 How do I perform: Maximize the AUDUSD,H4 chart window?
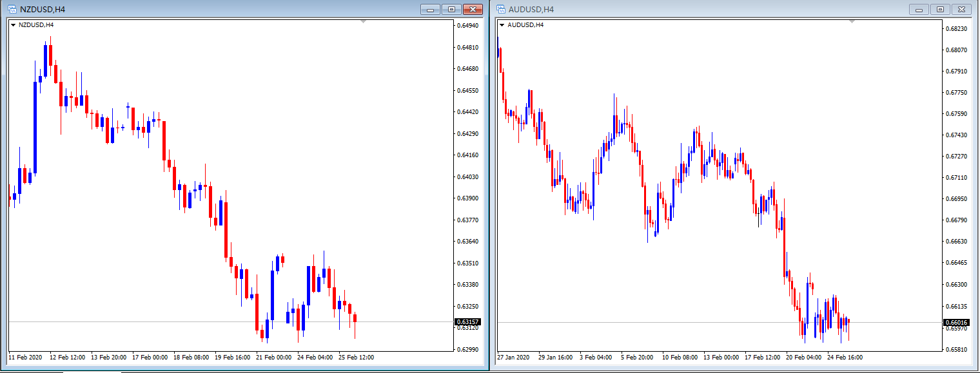(x=940, y=9)
